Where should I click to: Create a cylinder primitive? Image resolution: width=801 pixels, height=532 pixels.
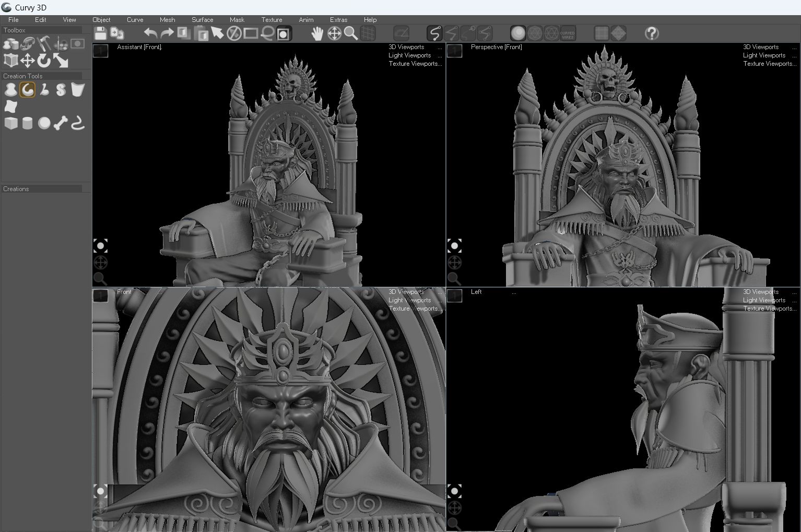tap(27, 123)
